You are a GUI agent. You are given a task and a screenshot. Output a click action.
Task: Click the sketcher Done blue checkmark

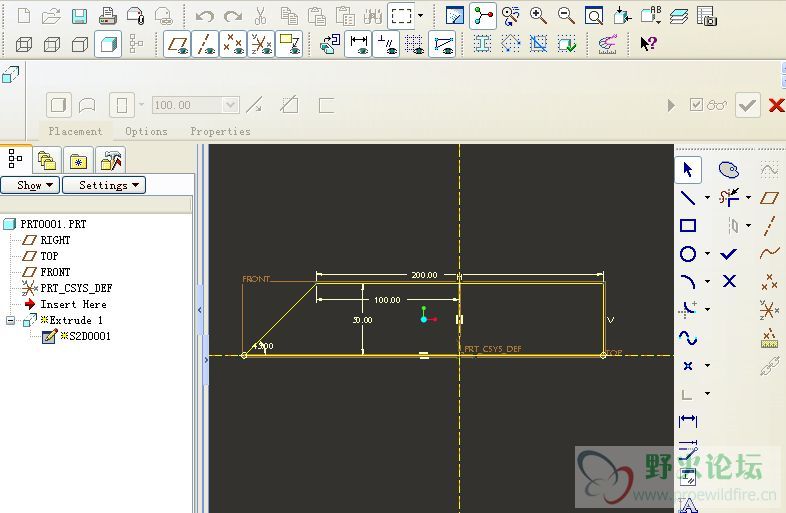[x=728, y=254]
